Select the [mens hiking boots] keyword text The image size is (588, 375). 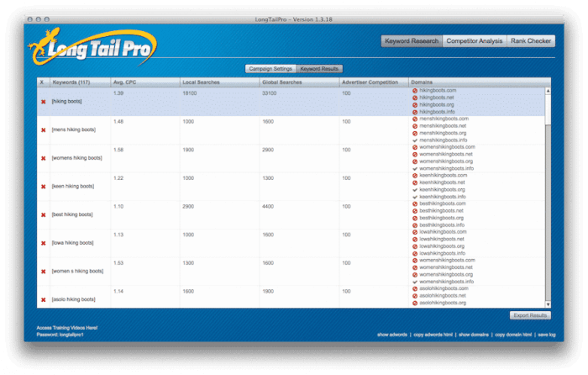click(x=74, y=129)
